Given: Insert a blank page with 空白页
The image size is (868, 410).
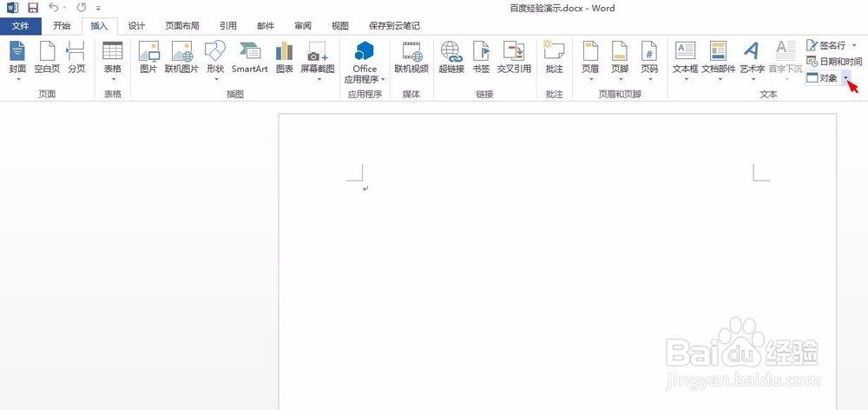Looking at the screenshot, I should [47, 57].
